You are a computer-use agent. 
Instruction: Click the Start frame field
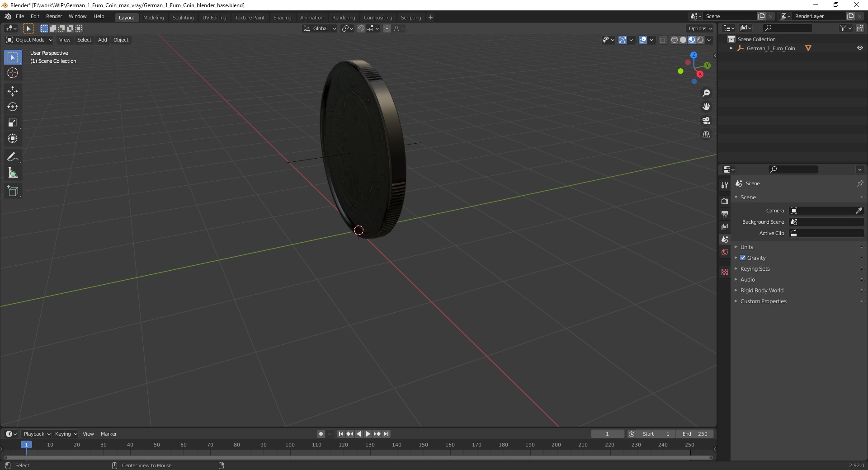pyautogui.click(x=656, y=434)
